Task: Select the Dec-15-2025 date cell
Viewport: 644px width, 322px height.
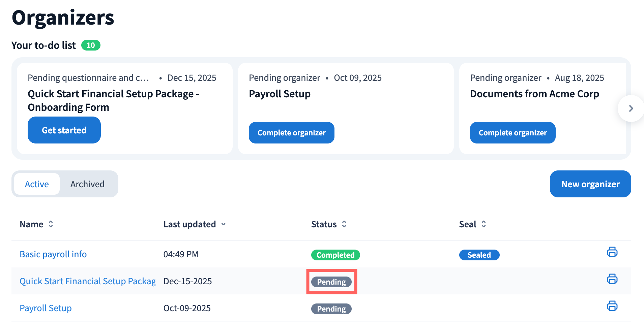Action: (x=187, y=281)
